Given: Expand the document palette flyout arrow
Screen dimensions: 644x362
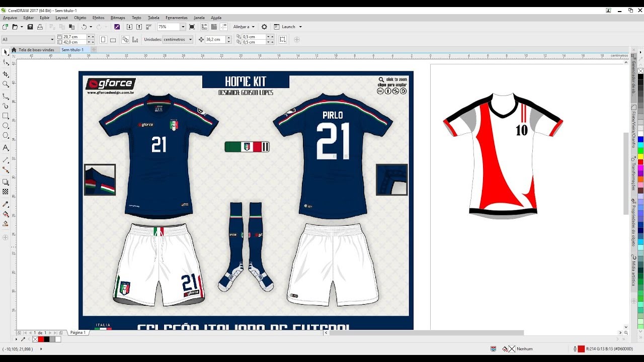Looking at the screenshot, I should pos(17,339).
